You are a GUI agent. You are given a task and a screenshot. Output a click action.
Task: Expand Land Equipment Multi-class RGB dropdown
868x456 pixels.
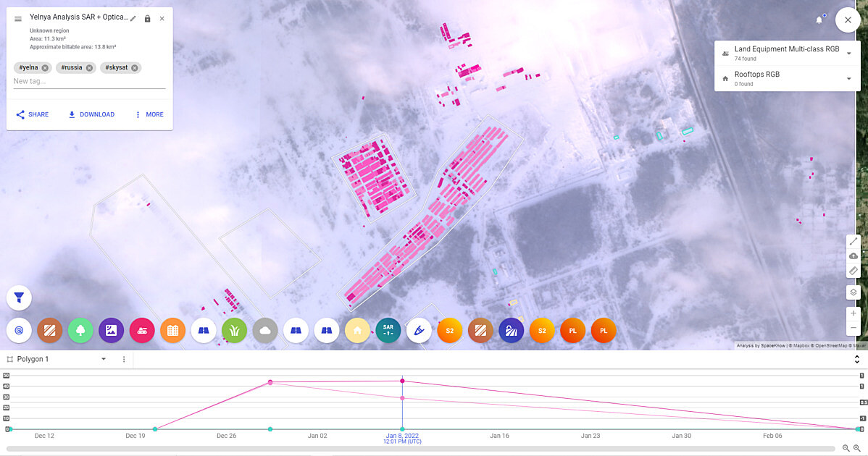848,54
